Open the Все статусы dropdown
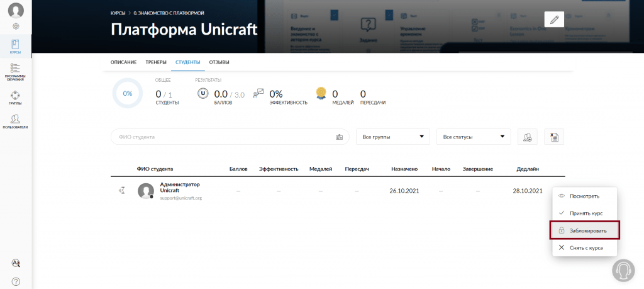 (474, 137)
